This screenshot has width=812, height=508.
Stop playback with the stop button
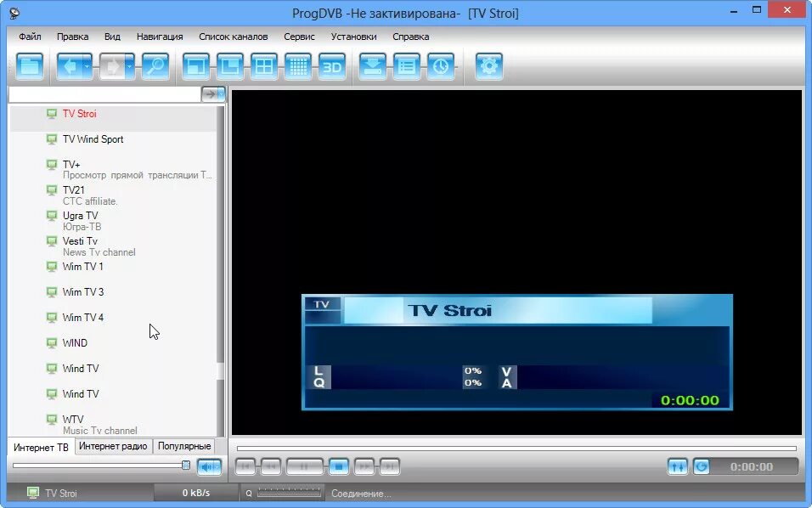tap(339, 466)
